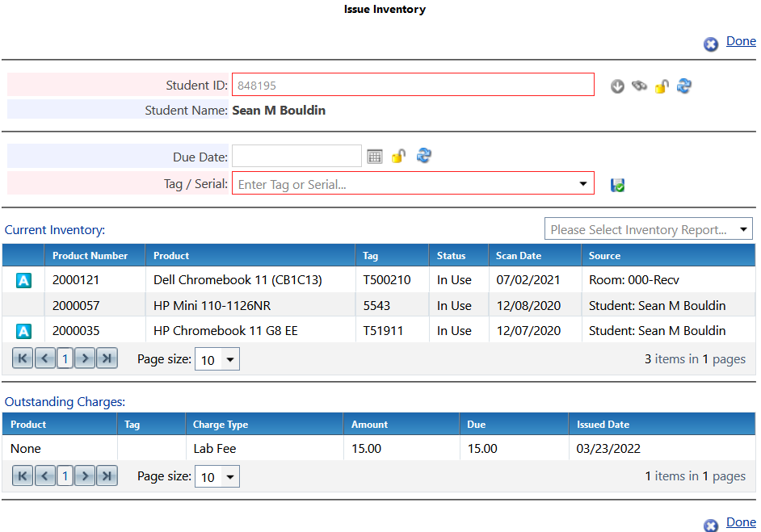Sort by Product Number column header
Image resolution: width=761 pixels, height=532 pixels.
[90, 256]
